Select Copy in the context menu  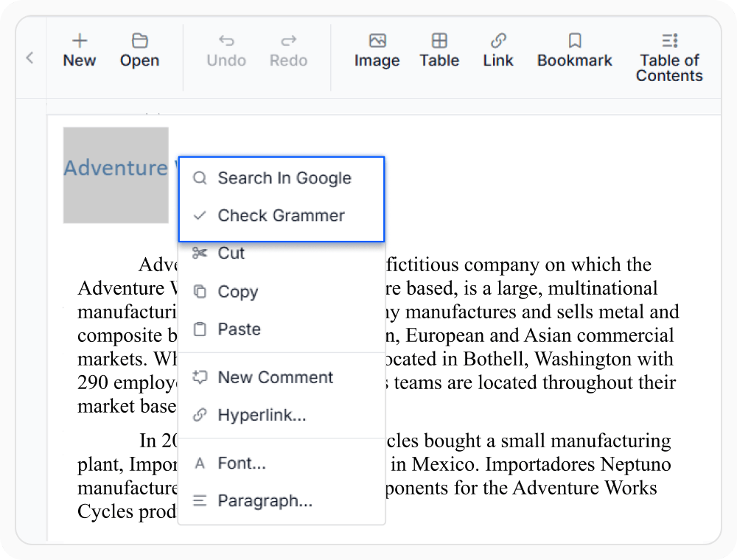tap(282, 292)
